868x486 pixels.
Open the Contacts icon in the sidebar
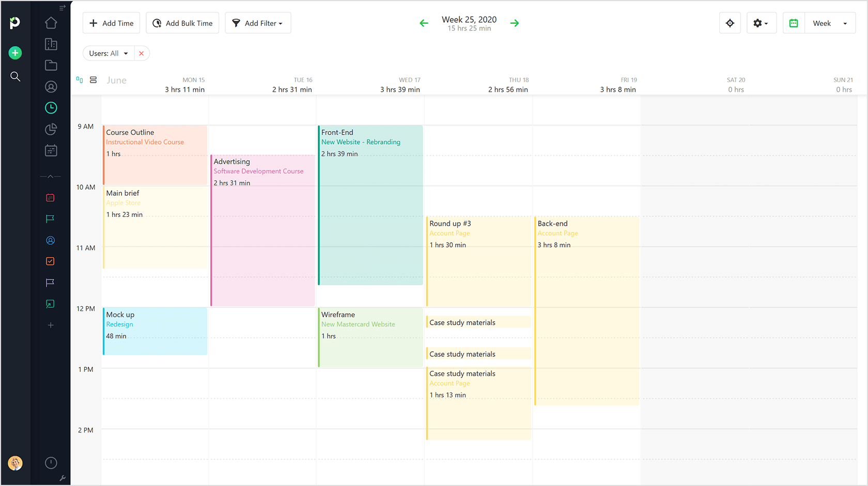[51, 86]
